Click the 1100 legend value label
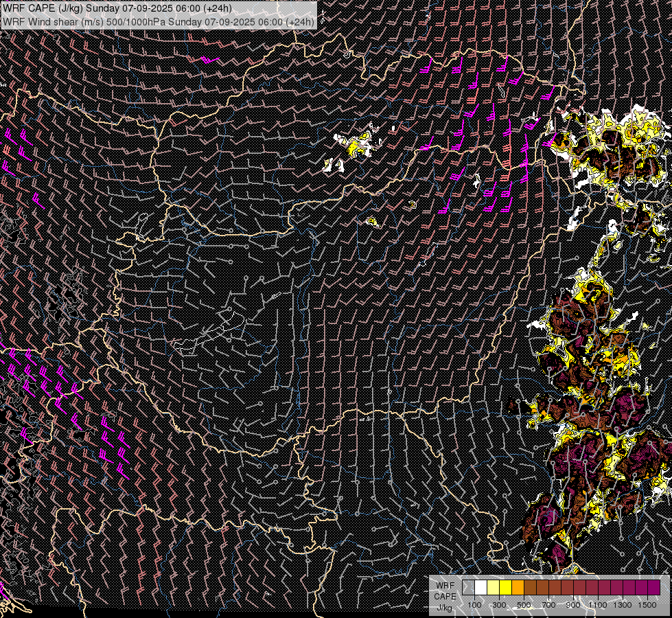Screen dimensions: 672x618 coord(598,605)
